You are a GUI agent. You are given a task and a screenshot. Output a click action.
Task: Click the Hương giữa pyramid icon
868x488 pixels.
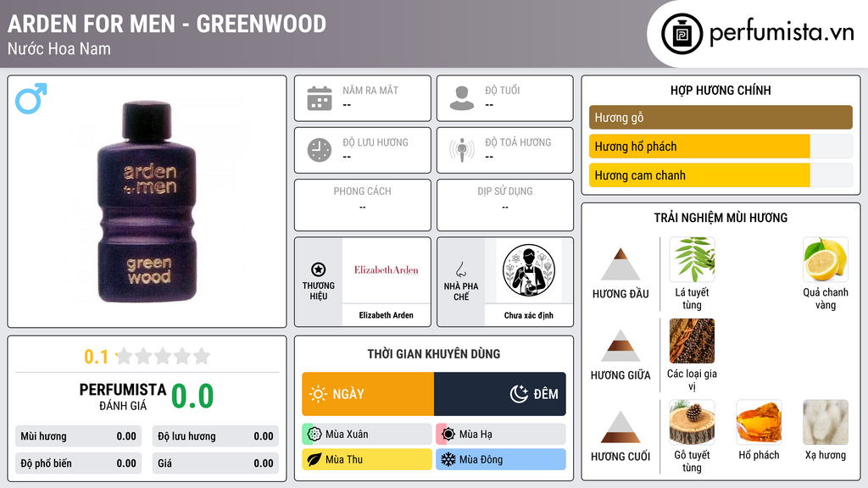[x=620, y=346]
